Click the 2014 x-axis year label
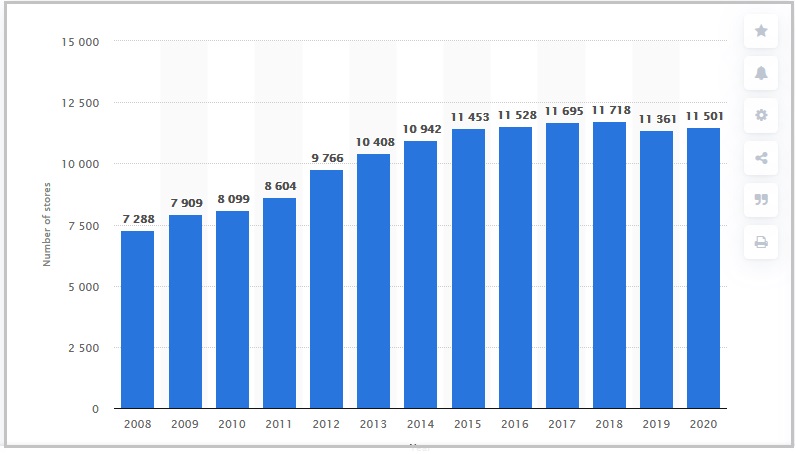The width and height of the screenshot is (797, 454). coord(420,424)
